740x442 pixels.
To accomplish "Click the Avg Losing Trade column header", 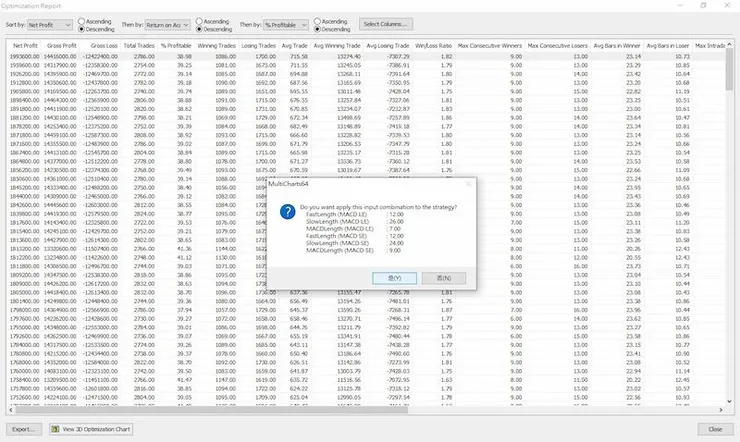I will (x=387, y=46).
